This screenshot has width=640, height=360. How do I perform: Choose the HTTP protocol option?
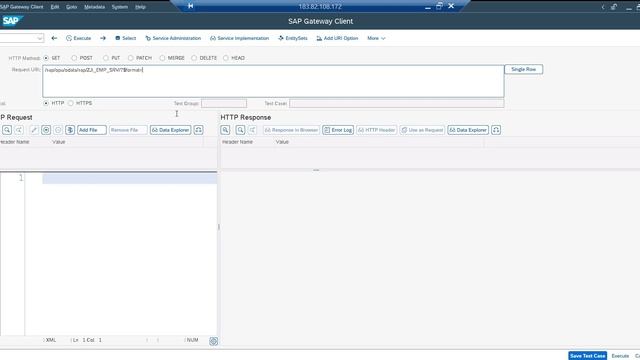pos(46,103)
